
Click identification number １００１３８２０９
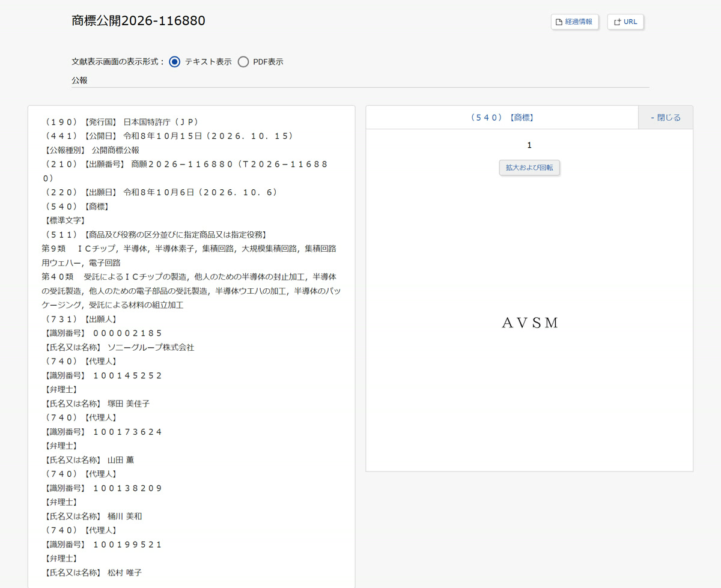point(127,488)
